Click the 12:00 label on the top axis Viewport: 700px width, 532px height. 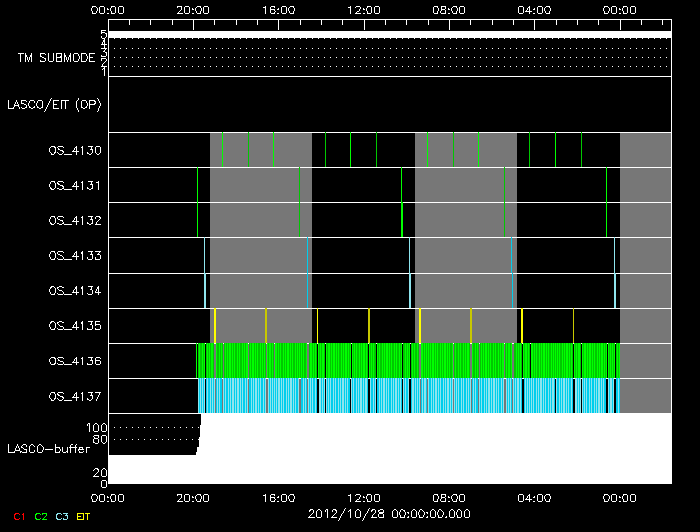click(x=364, y=10)
